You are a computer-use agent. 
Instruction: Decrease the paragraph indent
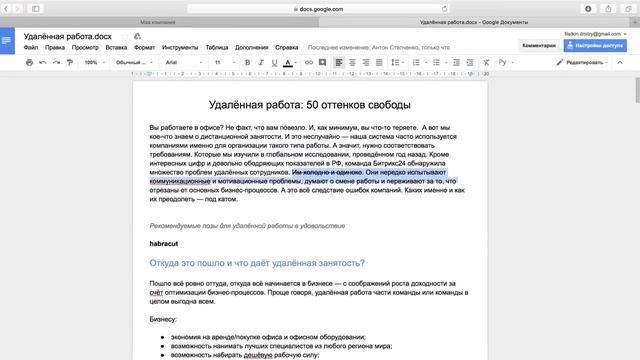point(456,62)
